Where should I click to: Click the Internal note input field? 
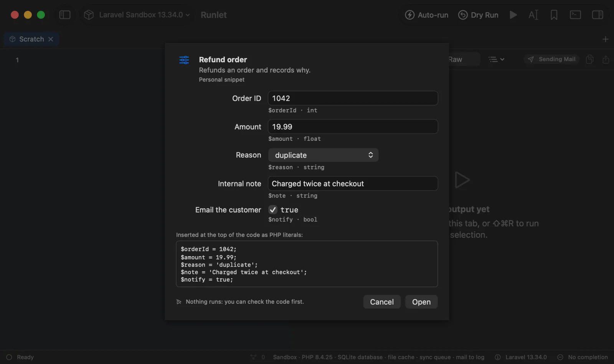[353, 183]
